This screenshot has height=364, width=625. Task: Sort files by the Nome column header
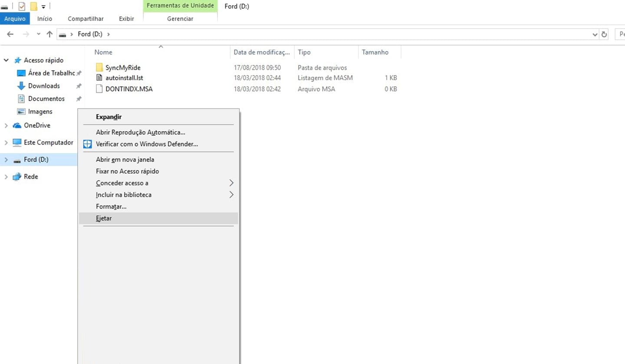[x=103, y=52]
